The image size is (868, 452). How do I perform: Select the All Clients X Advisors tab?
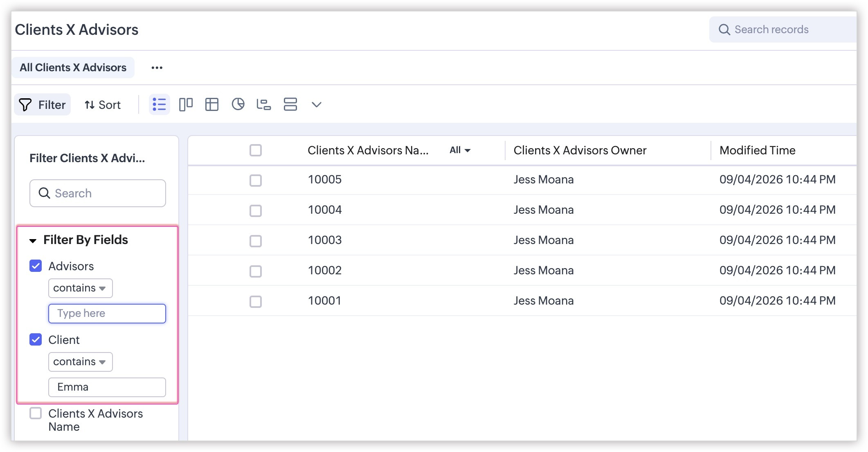point(73,68)
